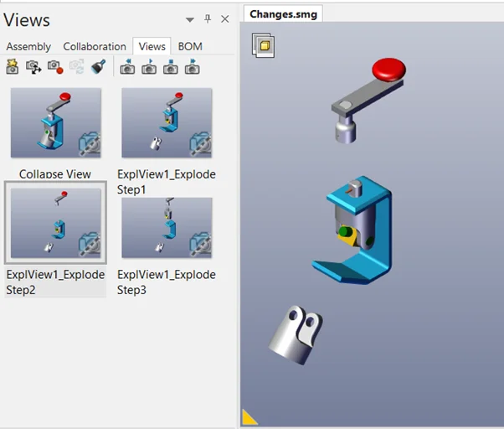The width and height of the screenshot is (504, 429).
Task: Select the Changes.smg document tab
Action: [x=283, y=14]
